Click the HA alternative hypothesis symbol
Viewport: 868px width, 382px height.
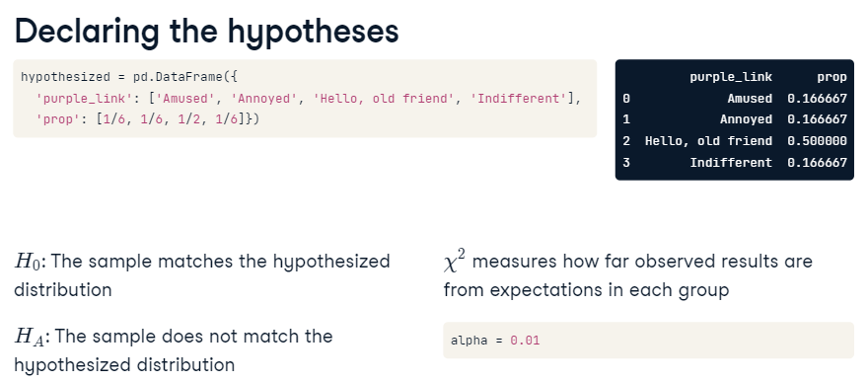pyautogui.click(x=29, y=338)
